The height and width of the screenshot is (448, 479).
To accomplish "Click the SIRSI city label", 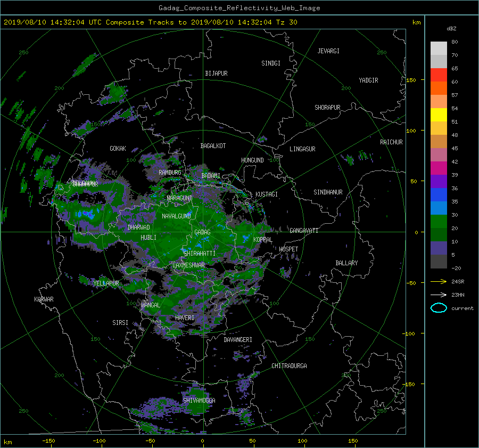I will pyautogui.click(x=120, y=323).
